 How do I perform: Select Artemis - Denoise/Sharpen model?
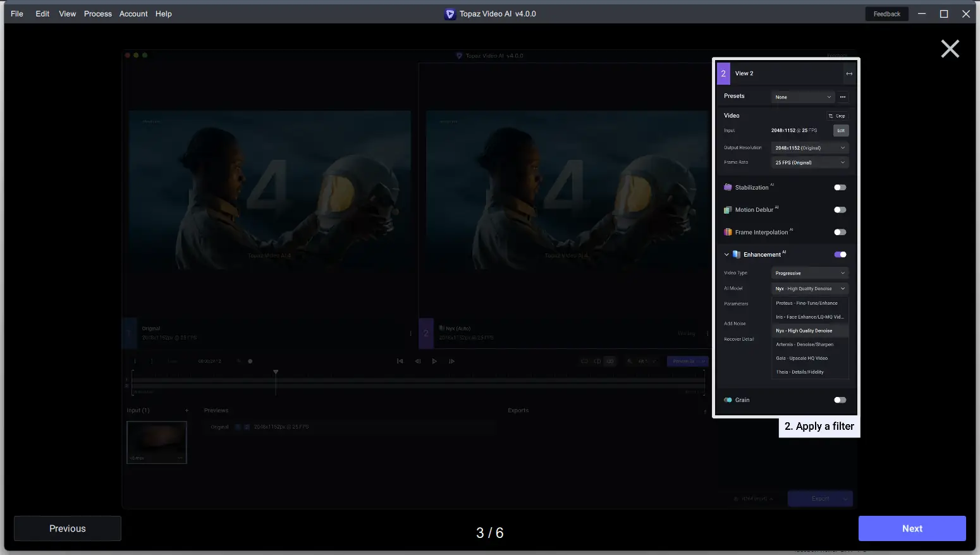[x=810, y=345]
